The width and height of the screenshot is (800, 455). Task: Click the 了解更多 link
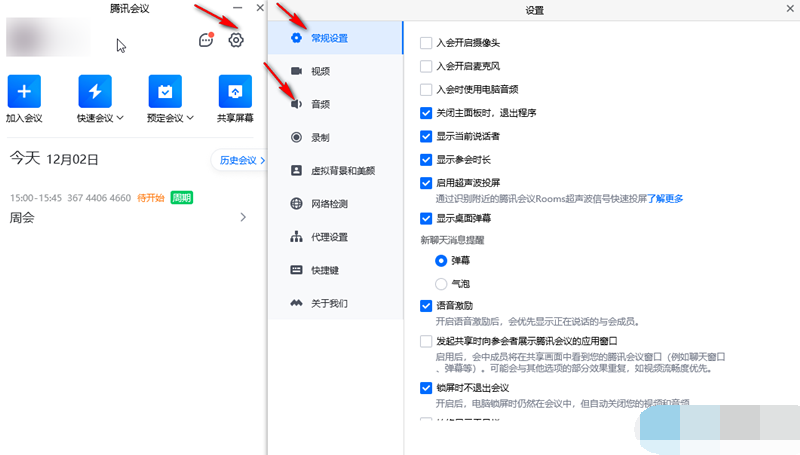click(x=665, y=199)
